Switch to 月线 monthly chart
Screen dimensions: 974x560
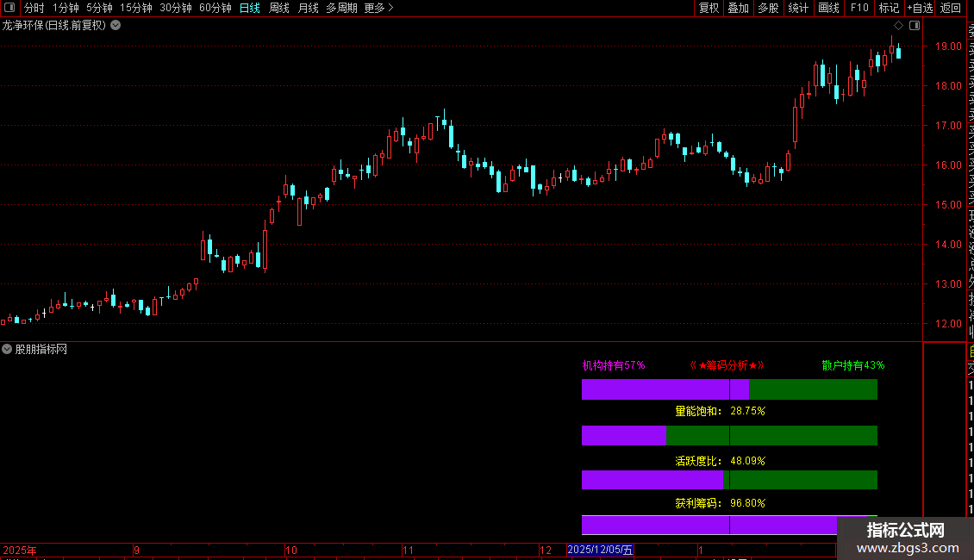pyautogui.click(x=308, y=8)
